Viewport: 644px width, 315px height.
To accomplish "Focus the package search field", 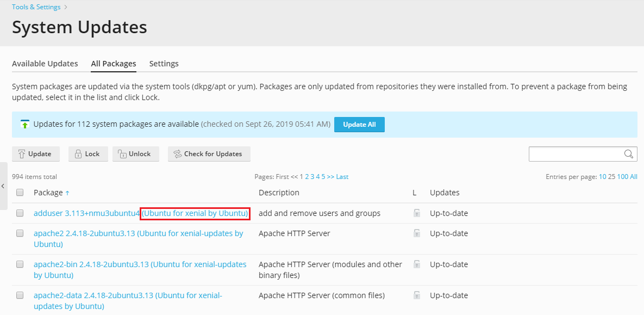I will (x=575, y=154).
